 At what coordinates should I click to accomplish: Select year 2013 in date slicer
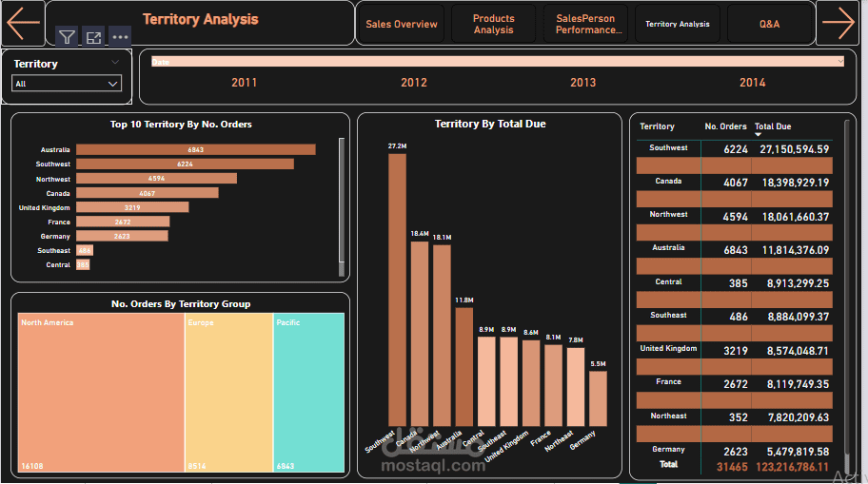click(x=582, y=83)
